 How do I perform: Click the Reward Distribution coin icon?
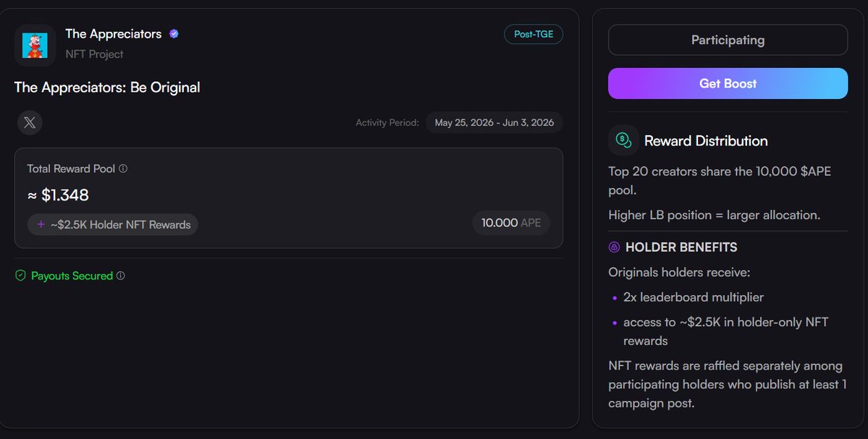(623, 140)
